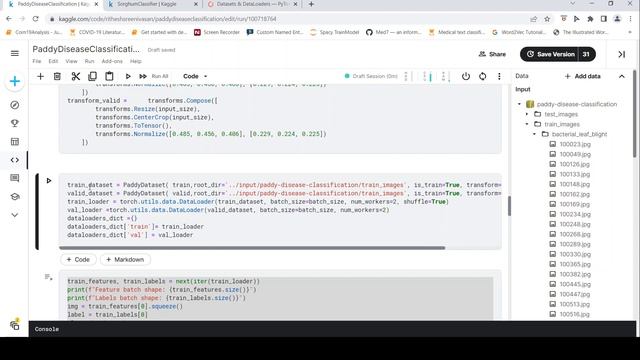
Task: Add a new cell with plus icon
Action: [x=40, y=76]
